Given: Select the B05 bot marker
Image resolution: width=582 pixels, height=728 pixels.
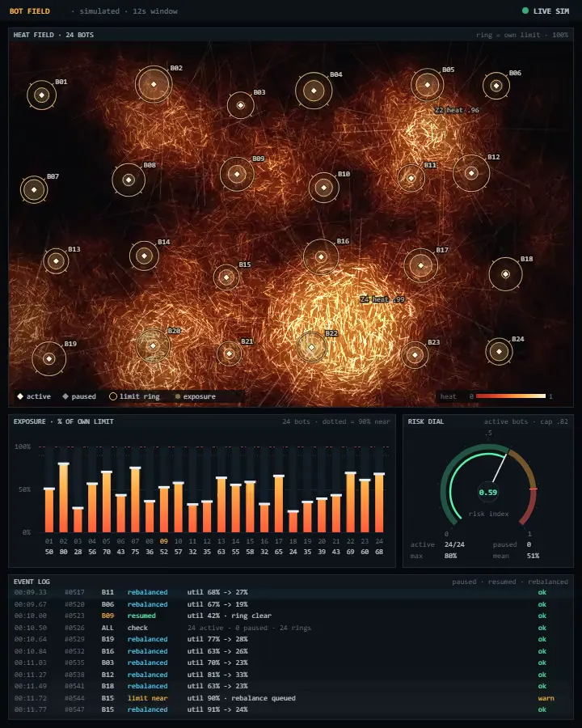Looking at the screenshot, I should pyautogui.click(x=428, y=85).
